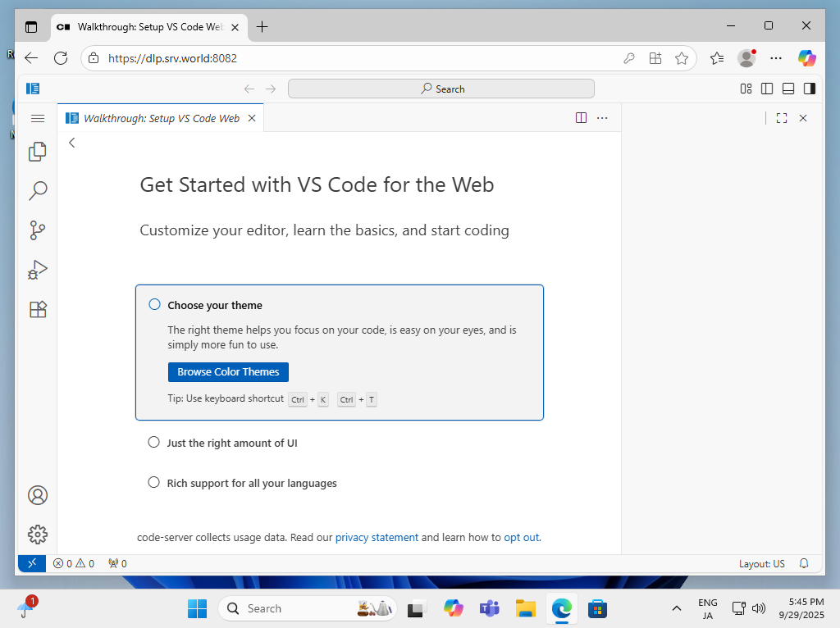840x628 pixels.
Task: Open Source Control view
Action: (37, 230)
